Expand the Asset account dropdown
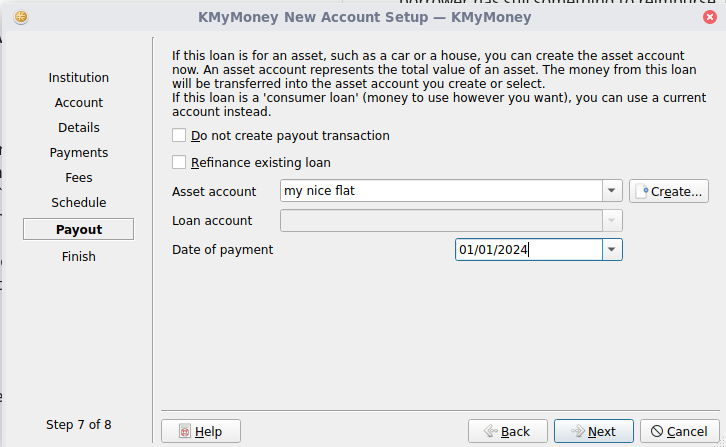The width and height of the screenshot is (726, 447). pyautogui.click(x=612, y=191)
